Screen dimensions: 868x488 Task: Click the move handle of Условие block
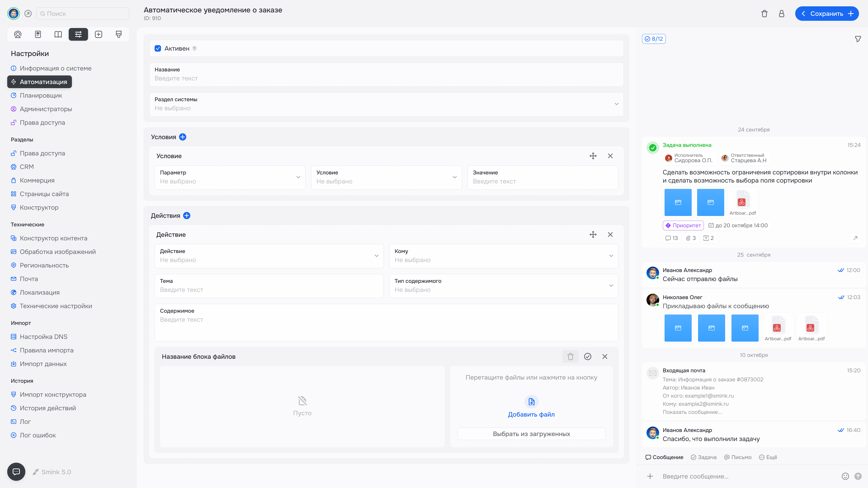coord(593,156)
